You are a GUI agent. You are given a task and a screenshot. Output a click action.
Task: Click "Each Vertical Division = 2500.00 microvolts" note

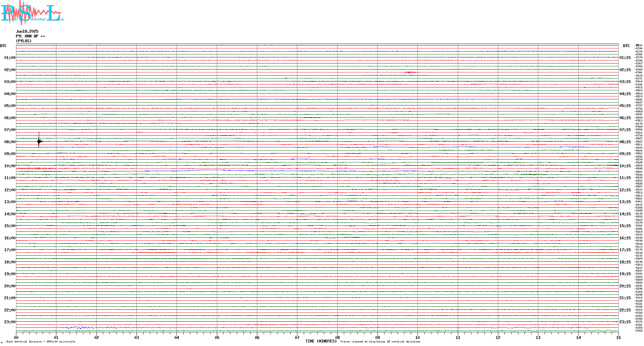click(41, 342)
